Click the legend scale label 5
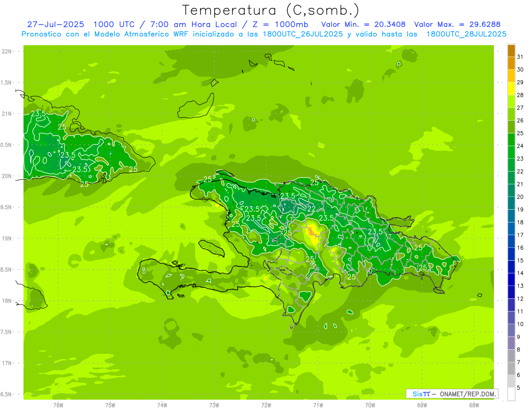Image resolution: width=532 pixels, height=411 pixels. pyautogui.click(x=519, y=388)
